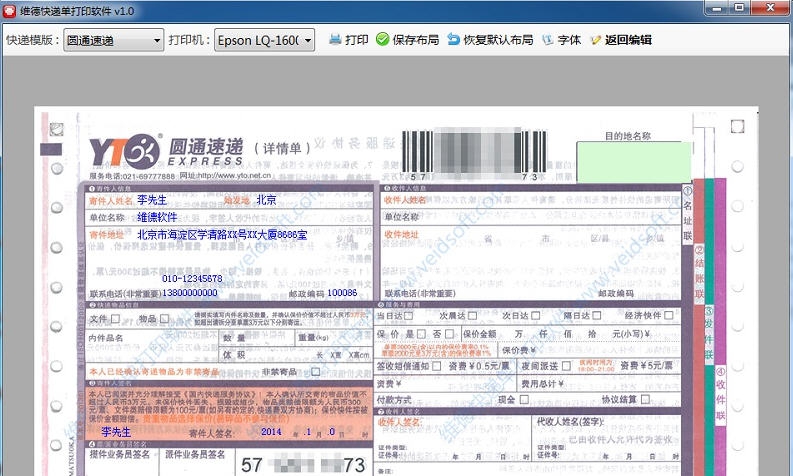Image resolution: width=793 pixels, height=476 pixels.
Task: Tick the 次晨达 service checkbox
Action: [472, 316]
